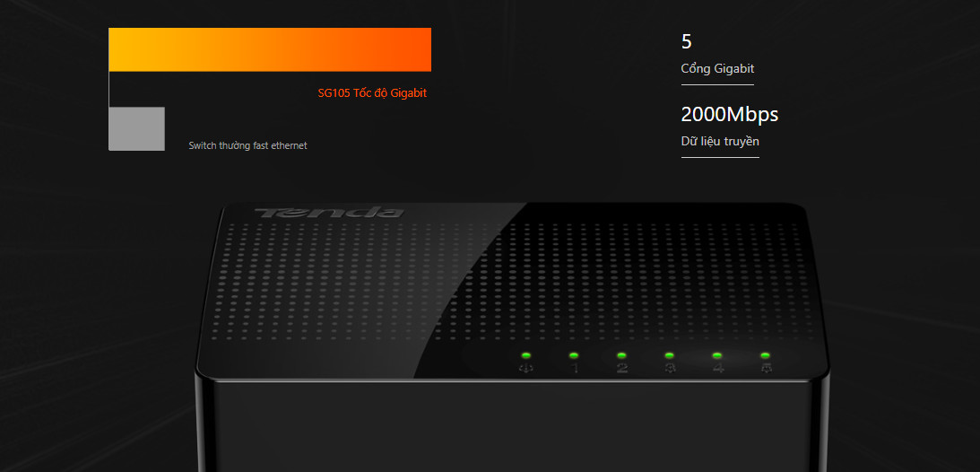Click the green LED above port 5
Image resolution: width=980 pixels, height=472 pixels.
click(765, 355)
